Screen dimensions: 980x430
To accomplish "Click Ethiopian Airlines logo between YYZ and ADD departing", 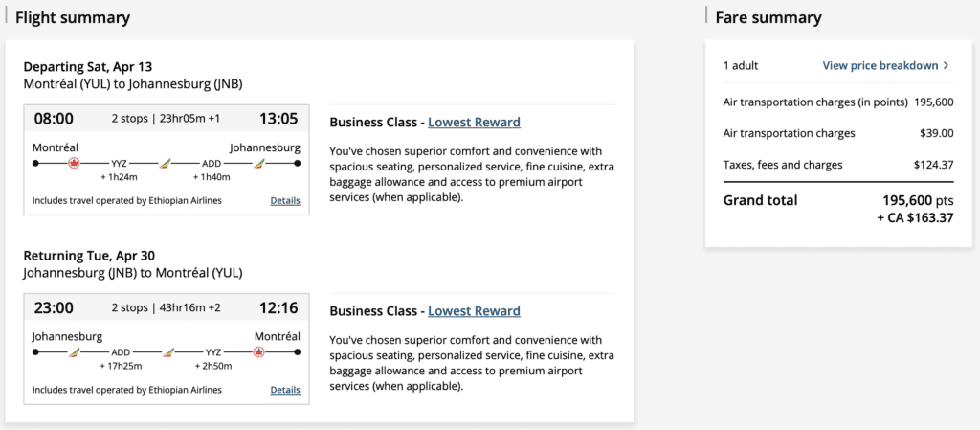I will [165, 164].
